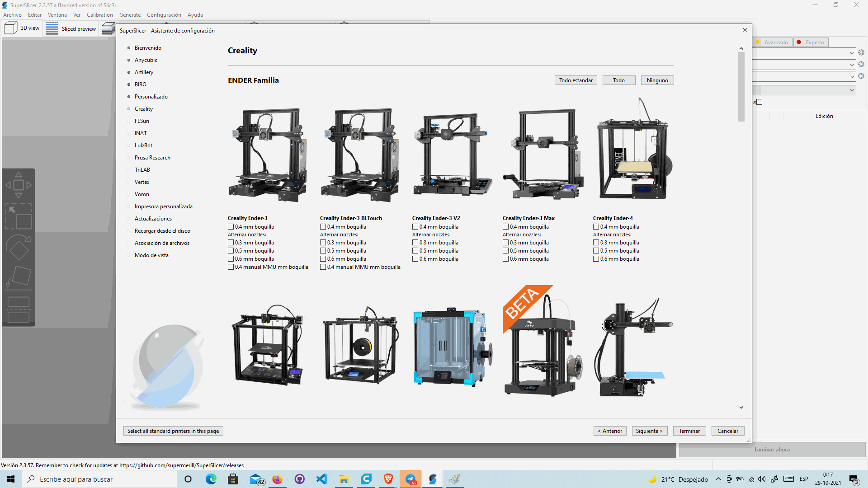Open first preset settings gear icon
This screenshot has width=868, height=488.
point(861,52)
